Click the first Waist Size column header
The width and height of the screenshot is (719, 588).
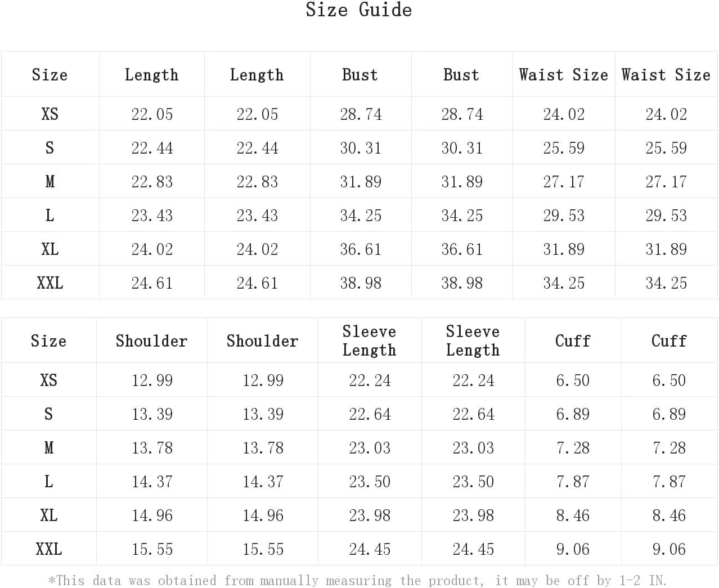(564, 75)
